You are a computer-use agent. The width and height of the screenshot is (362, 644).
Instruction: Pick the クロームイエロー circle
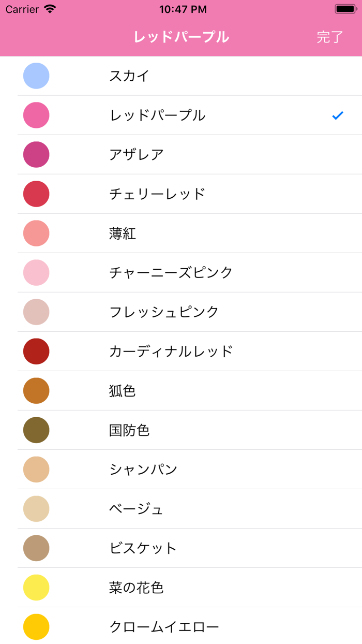point(36,627)
